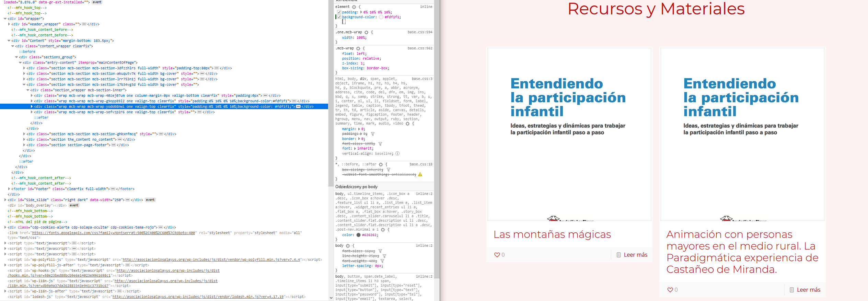
Task: Click the filter icon beside overridden 'box-sizing: inherit'
Action: (389, 170)
